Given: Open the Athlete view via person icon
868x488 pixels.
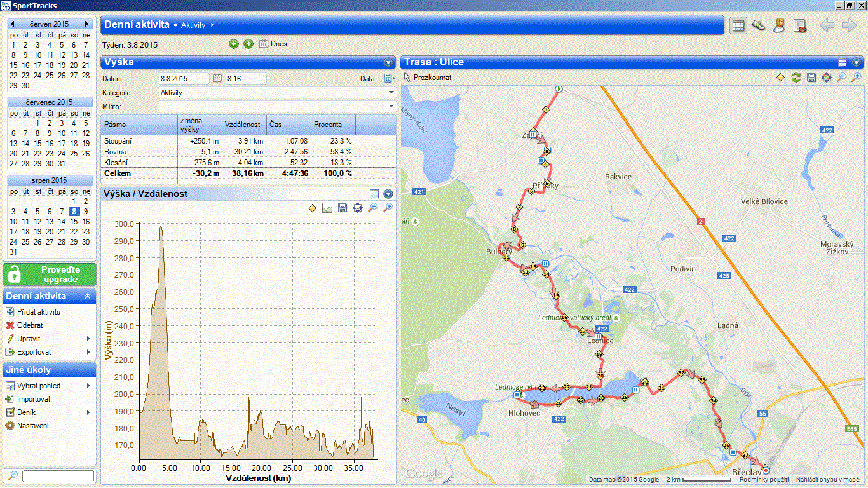Looking at the screenshot, I should (x=779, y=25).
